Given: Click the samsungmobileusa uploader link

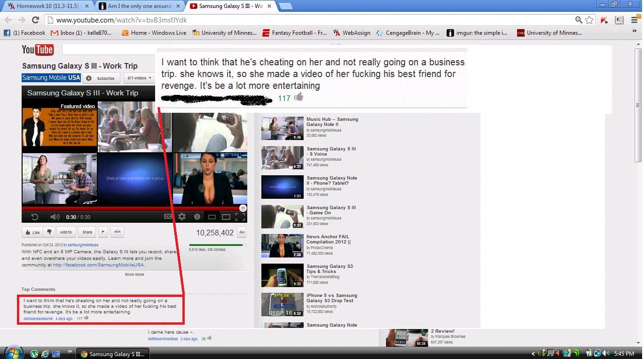Looking at the screenshot, I should point(83,245).
